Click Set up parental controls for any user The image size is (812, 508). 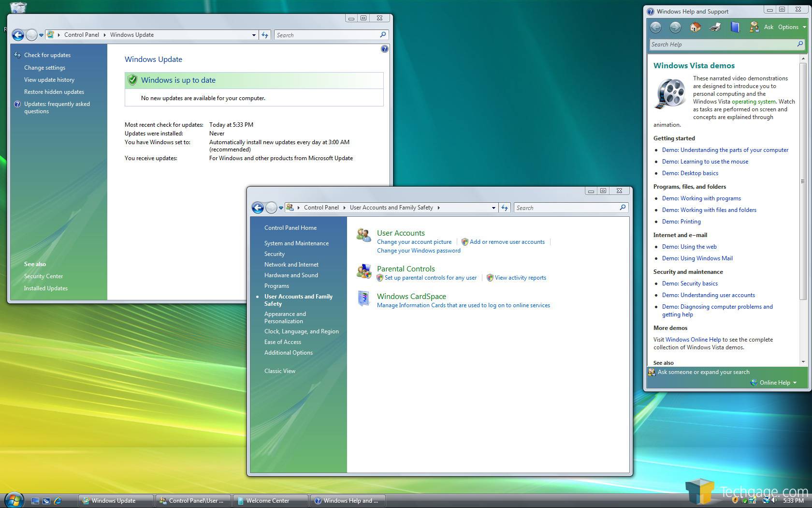(431, 278)
